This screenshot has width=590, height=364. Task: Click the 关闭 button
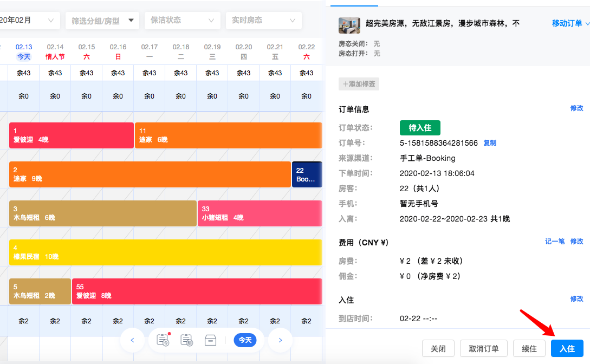point(438,349)
